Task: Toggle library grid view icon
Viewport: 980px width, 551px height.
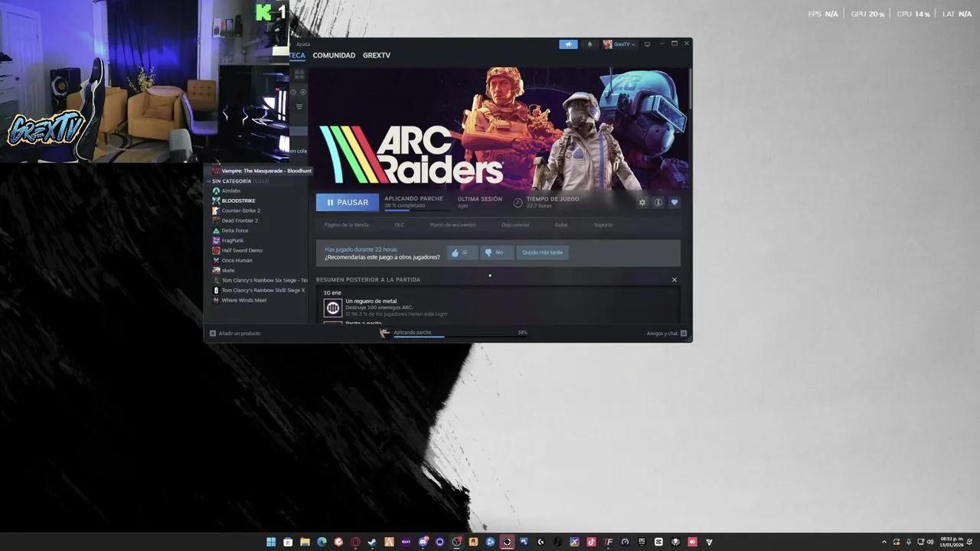Action: pyautogui.click(x=299, y=73)
